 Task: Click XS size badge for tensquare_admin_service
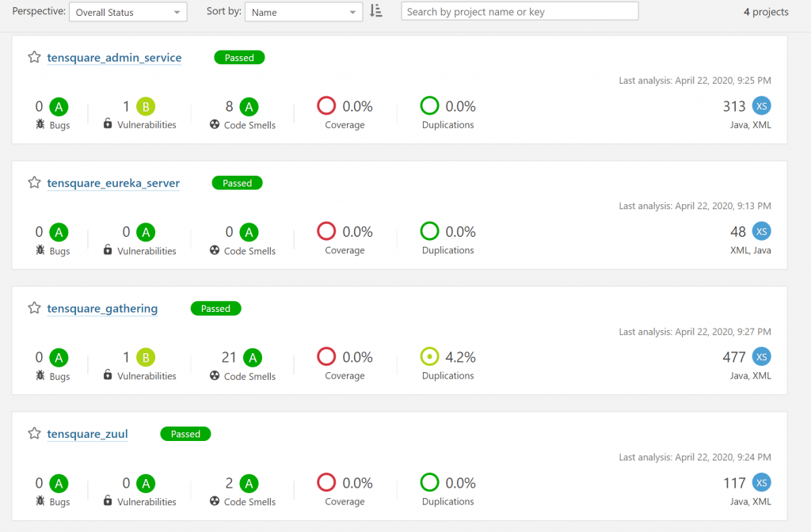coord(761,106)
